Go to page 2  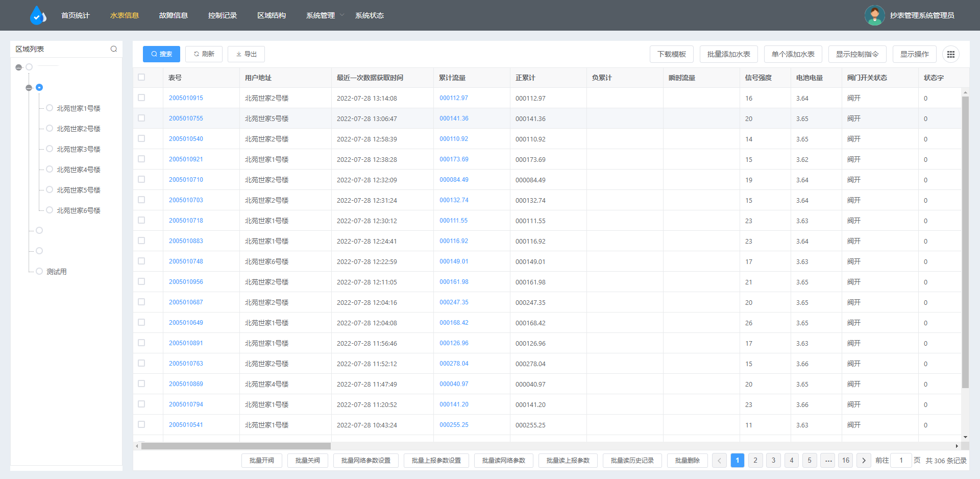[755, 460]
